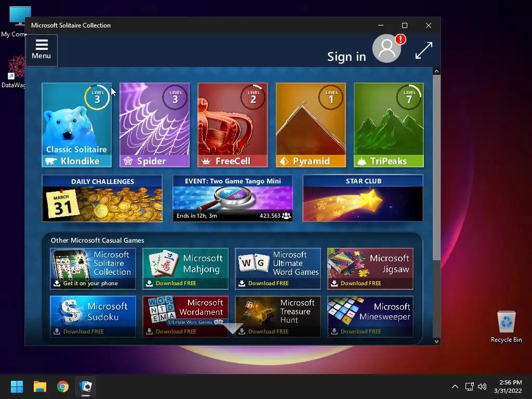Open the Microsoft Mahjong tile
The height and width of the screenshot is (399, 532).
point(185,269)
